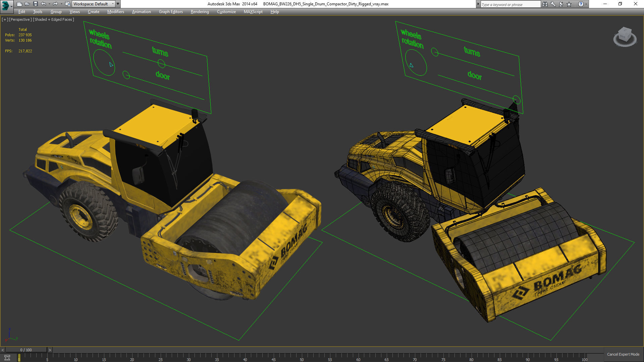Open the undo history dropdown arrow
The width and height of the screenshot is (644, 362).
[x=49, y=4]
